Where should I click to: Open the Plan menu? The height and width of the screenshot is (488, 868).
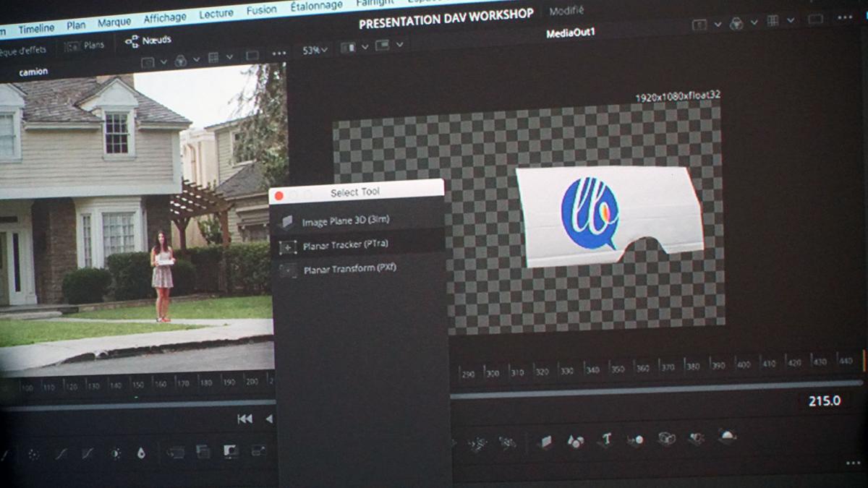[76, 25]
